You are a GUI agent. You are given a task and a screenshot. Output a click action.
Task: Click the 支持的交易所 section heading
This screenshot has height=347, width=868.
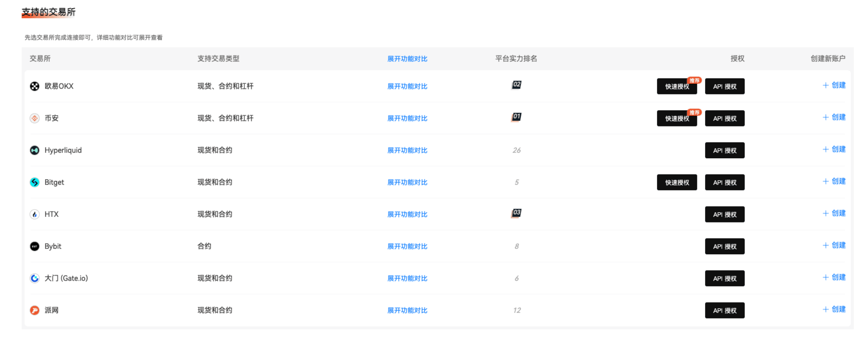[x=48, y=12]
